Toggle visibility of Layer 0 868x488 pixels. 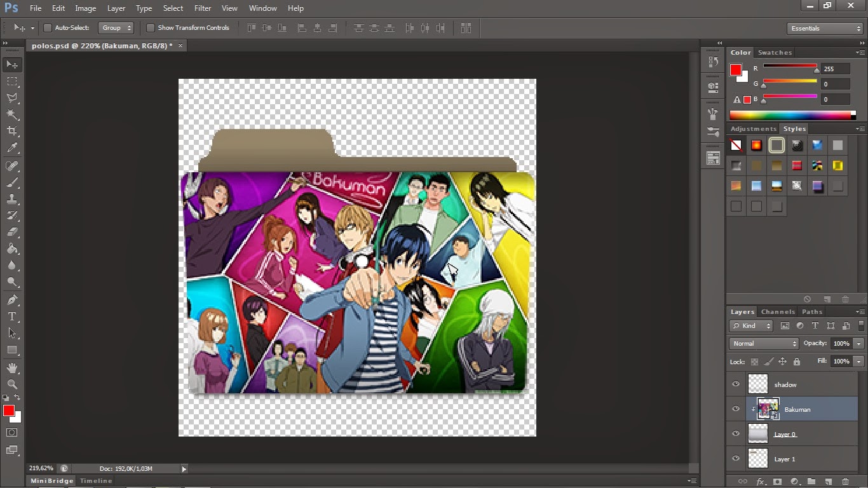coord(735,433)
